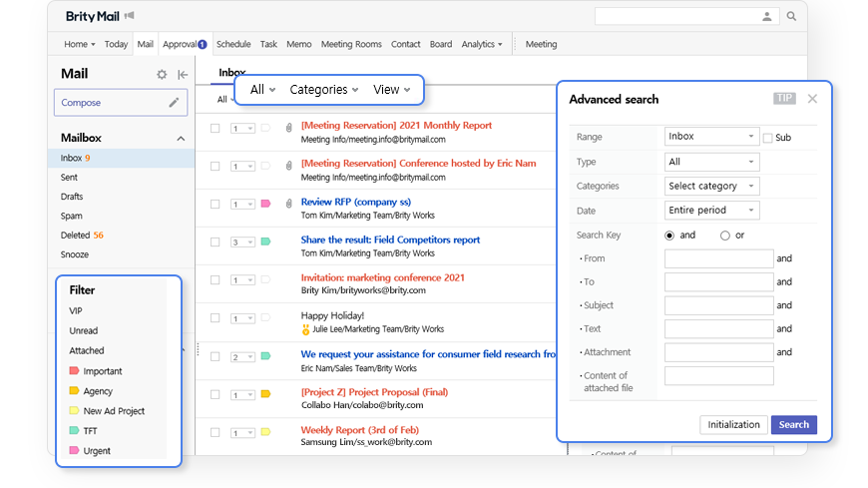Image resolution: width=868 pixels, height=488 pixels.
Task: Open the Analytics menu
Action: 482,44
